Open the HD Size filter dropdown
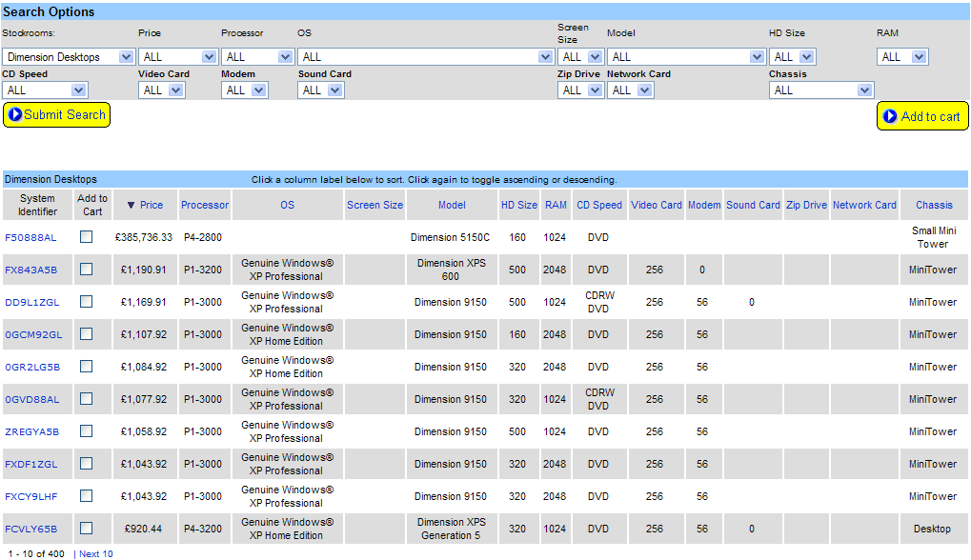The width and height of the screenshot is (971, 560). click(793, 57)
